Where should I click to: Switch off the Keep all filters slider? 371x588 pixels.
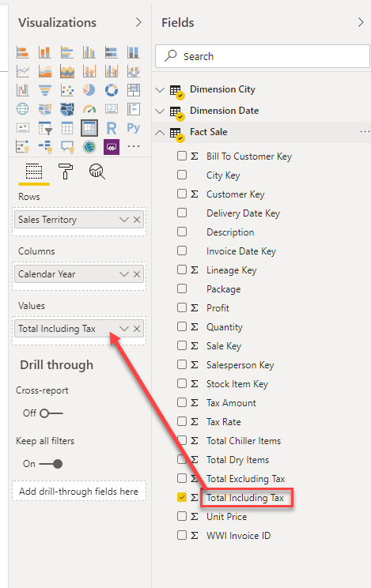(51, 464)
